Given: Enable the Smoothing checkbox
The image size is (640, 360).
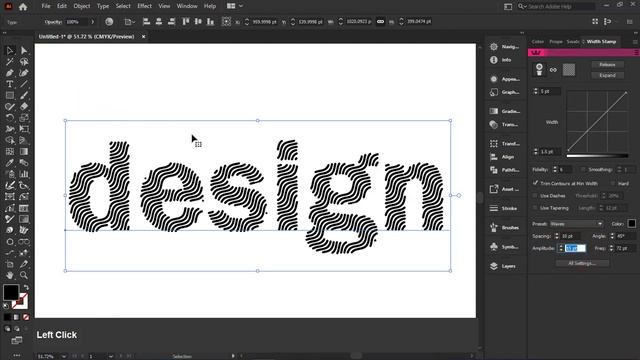Looking at the screenshot, I should (x=582, y=169).
